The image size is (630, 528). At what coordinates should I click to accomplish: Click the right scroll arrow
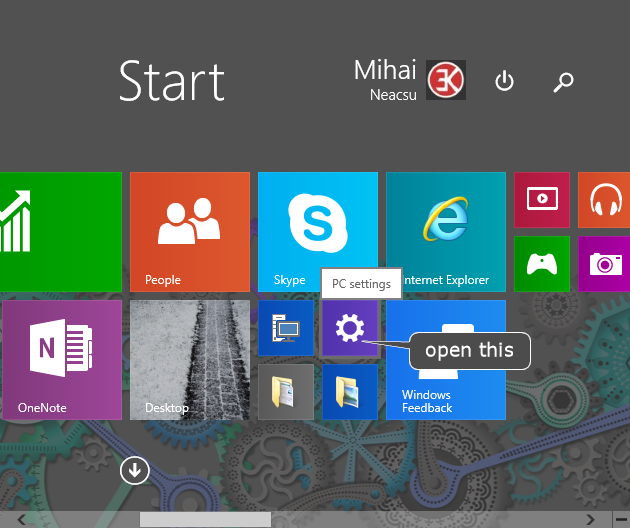pos(590,520)
